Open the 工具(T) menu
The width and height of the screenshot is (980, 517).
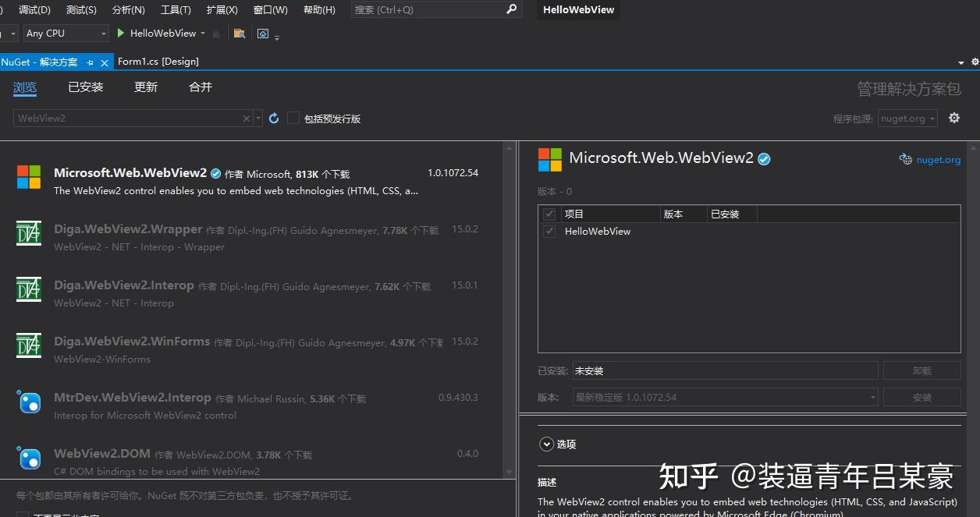(175, 9)
